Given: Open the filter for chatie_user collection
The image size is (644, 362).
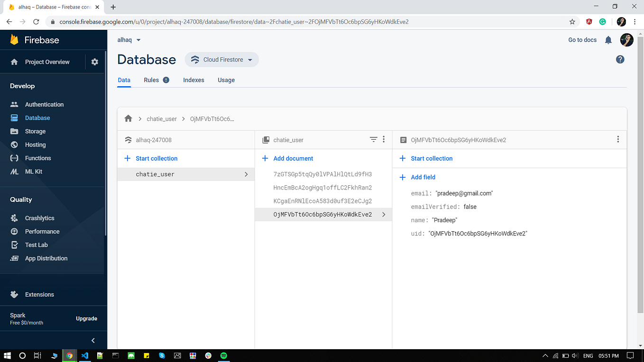Looking at the screenshot, I should click(373, 139).
